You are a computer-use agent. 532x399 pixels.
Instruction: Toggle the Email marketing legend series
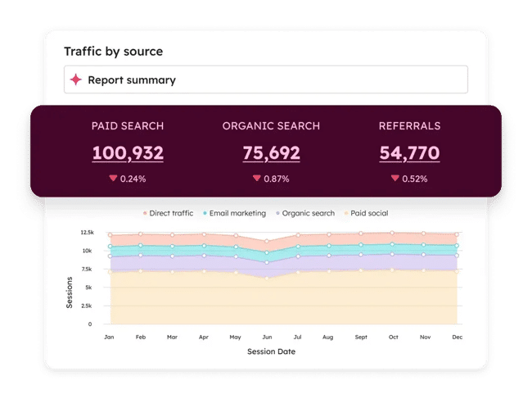[234, 213]
